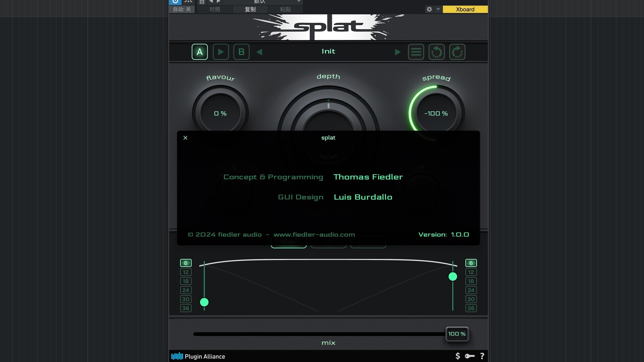Toggle the 自动: 关 automation button

coord(182,9)
